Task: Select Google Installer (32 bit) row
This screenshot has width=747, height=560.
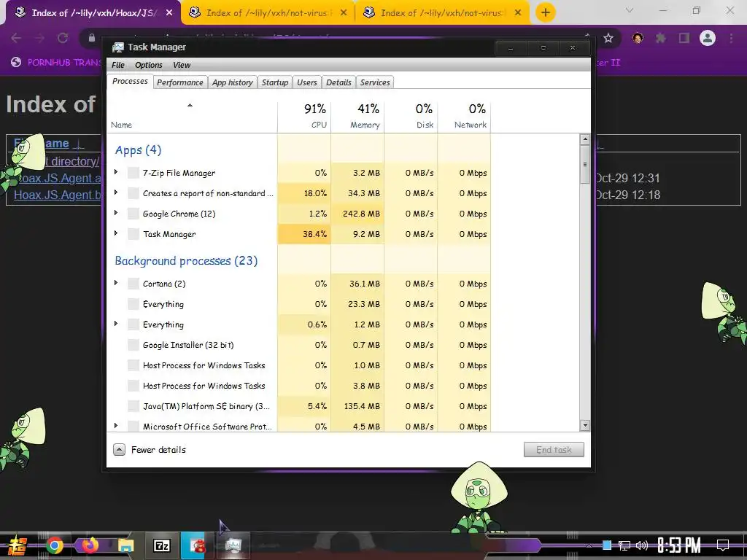Action: point(298,345)
